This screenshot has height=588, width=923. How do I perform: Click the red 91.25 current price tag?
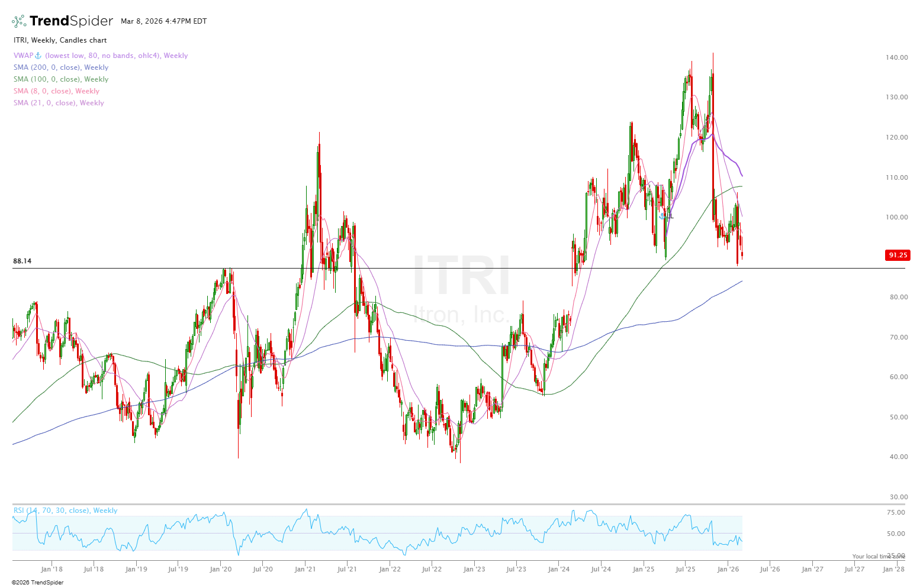click(898, 255)
